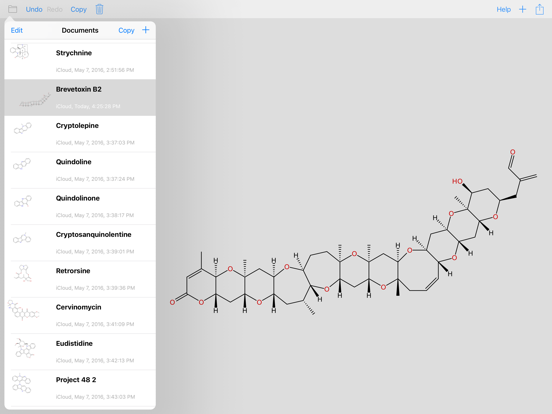The width and height of the screenshot is (552, 414).
Task: Add new item with toolbar plus icon
Action: [522, 10]
